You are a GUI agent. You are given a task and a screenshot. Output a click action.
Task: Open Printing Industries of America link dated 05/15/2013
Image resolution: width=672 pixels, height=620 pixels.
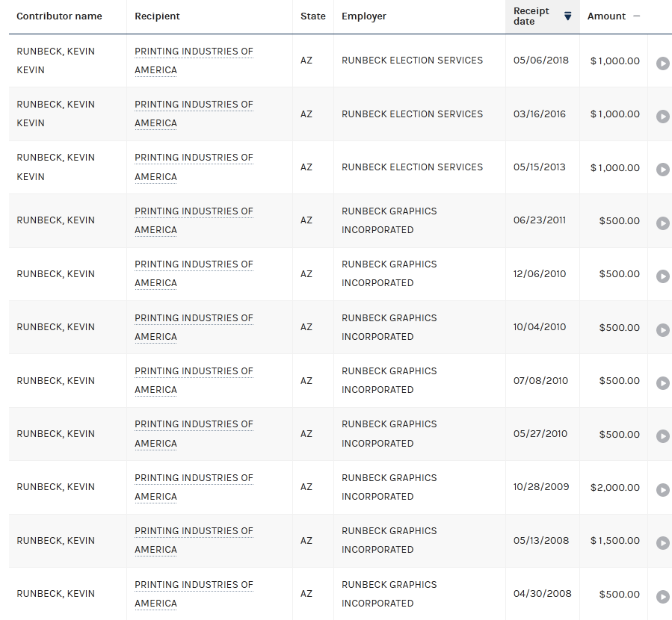(x=194, y=167)
